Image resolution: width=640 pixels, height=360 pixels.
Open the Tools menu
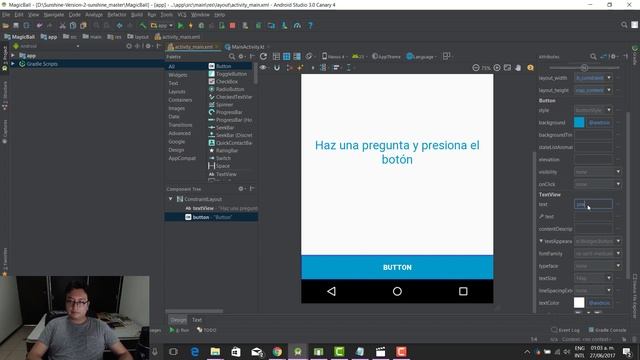(167, 15)
